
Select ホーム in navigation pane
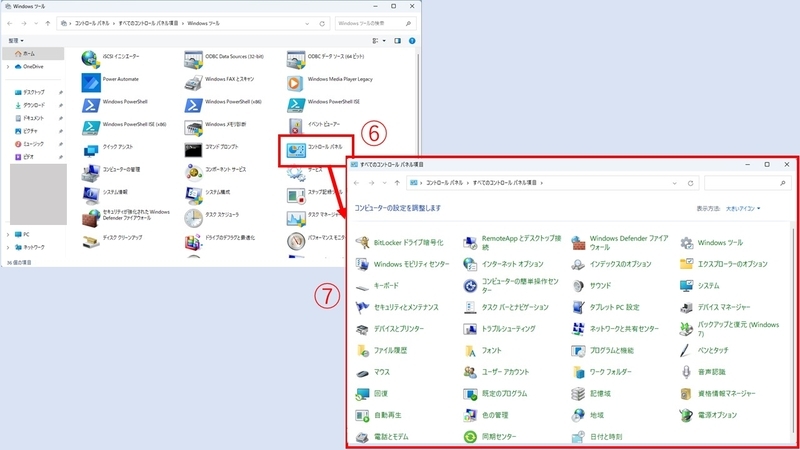click(x=33, y=54)
